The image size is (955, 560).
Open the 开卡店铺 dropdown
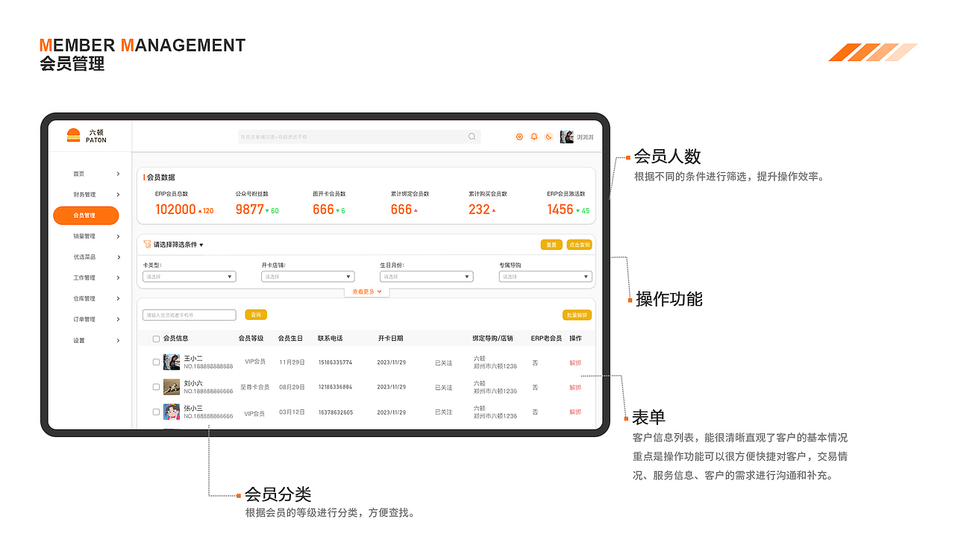pyautogui.click(x=308, y=277)
